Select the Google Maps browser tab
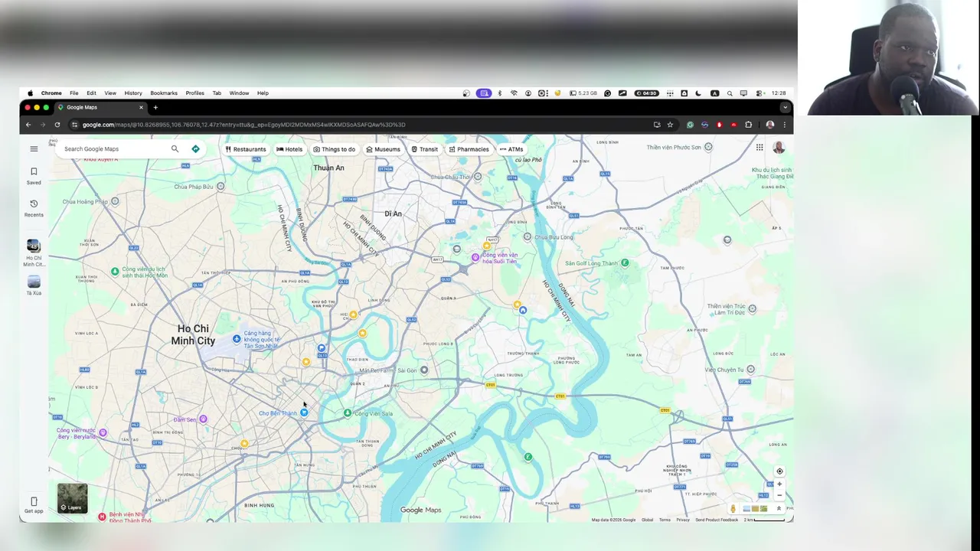This screenshot has width=980, height=551. point(100,107)
